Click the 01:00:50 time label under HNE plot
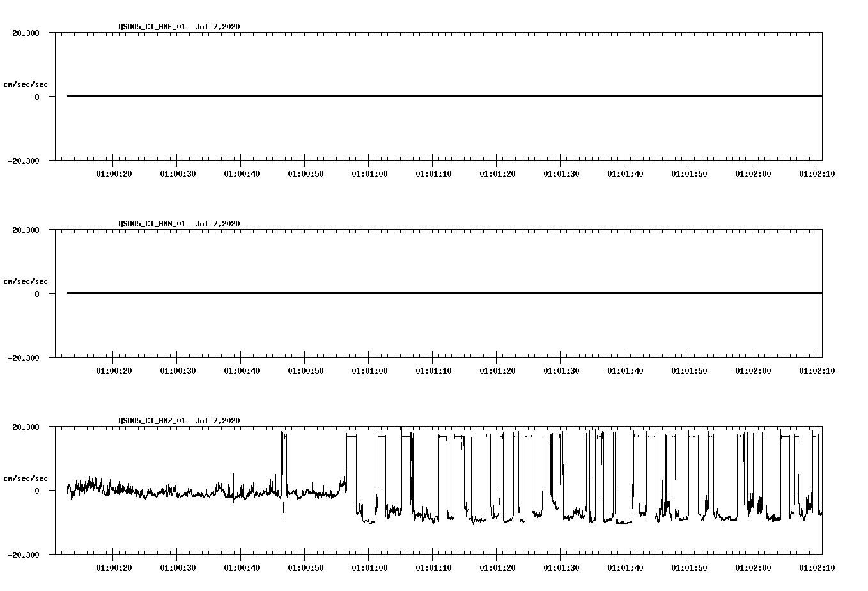The image size is (868, 591). (306, 173)
